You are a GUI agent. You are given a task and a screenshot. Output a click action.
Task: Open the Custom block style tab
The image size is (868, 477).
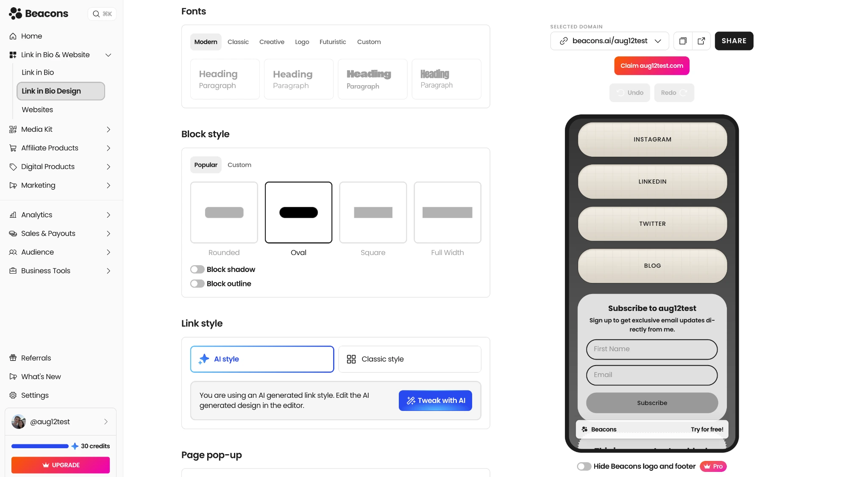pyautogui.click(x=239, y=165)
